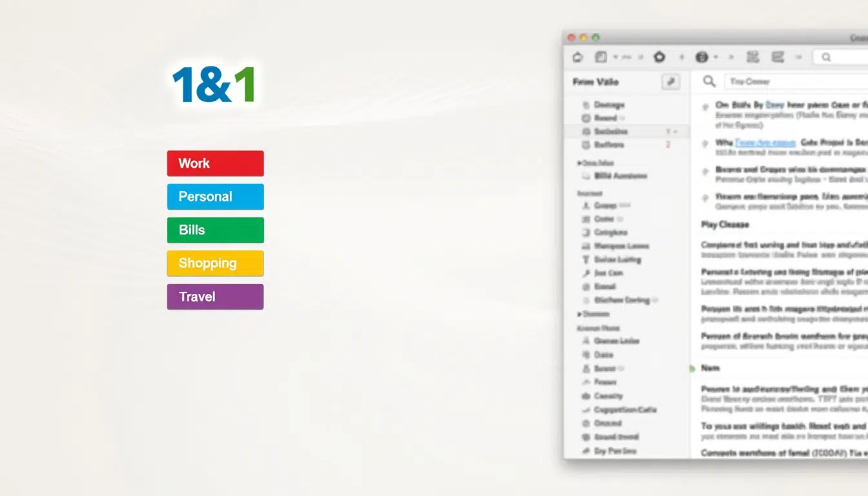Select the second list layout toolbar icon

point(778,57)
